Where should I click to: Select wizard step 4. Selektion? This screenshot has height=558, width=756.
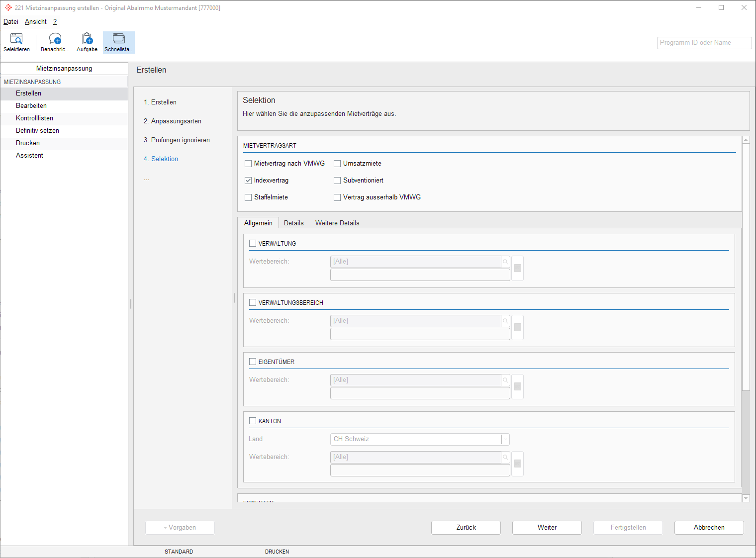point(161,159)
